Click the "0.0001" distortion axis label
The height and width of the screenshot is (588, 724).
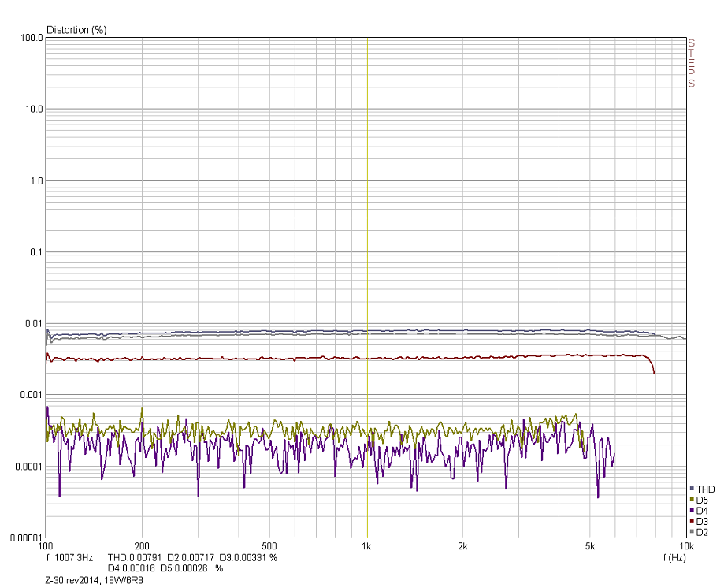point(30,467)
